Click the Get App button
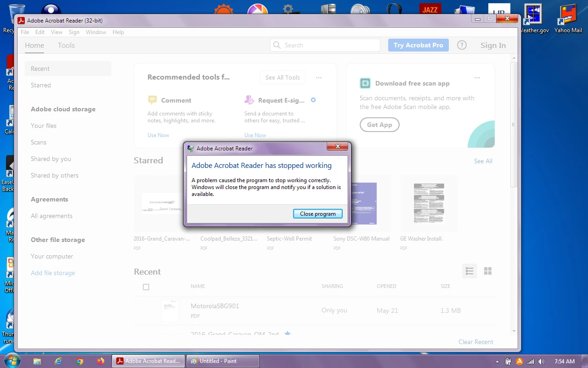 (x=379, y=125)
